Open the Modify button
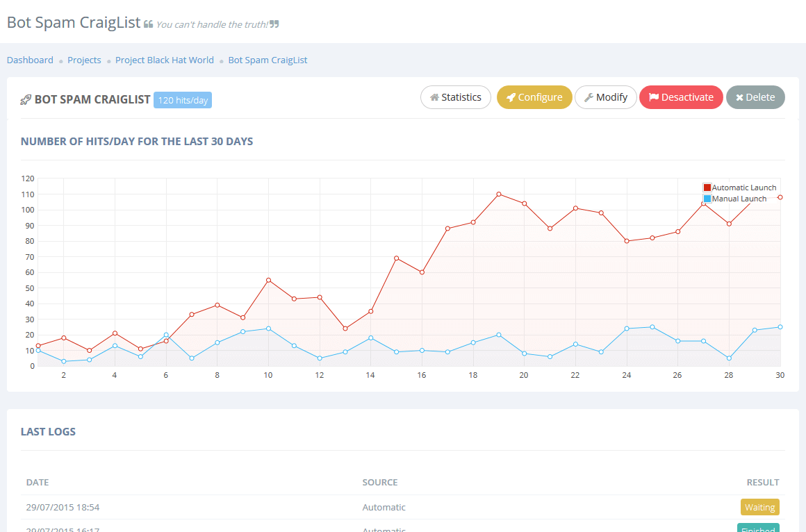 (605, 97)
